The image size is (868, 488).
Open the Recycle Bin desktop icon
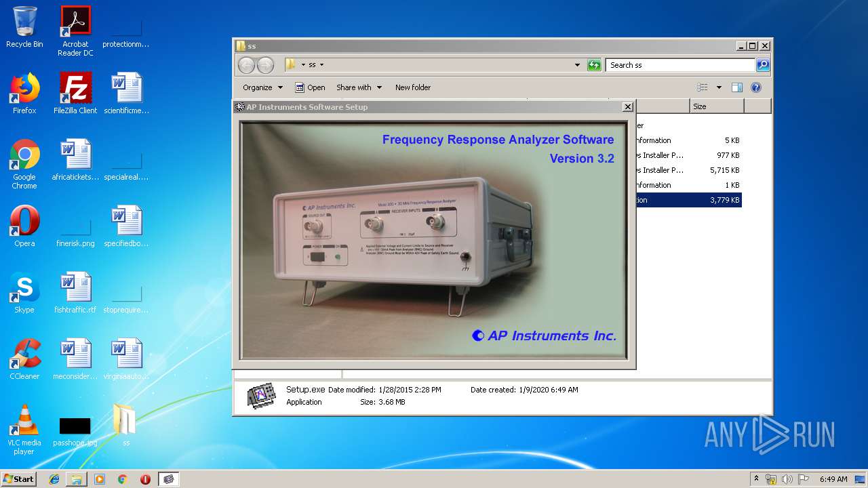(x=24, y=27)
